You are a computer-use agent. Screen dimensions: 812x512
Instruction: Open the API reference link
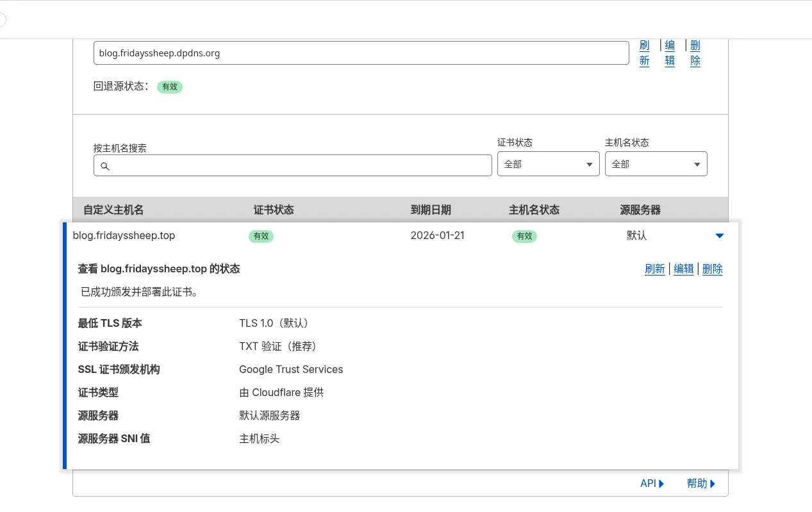tap(647, 483)
